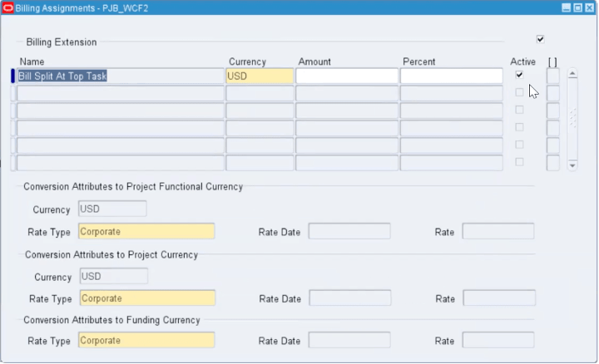Image resolution: width=599 pixels, height=364 pixels.
Task: Click the vertical scrollbar thumb of extension list
Action: 572,118
